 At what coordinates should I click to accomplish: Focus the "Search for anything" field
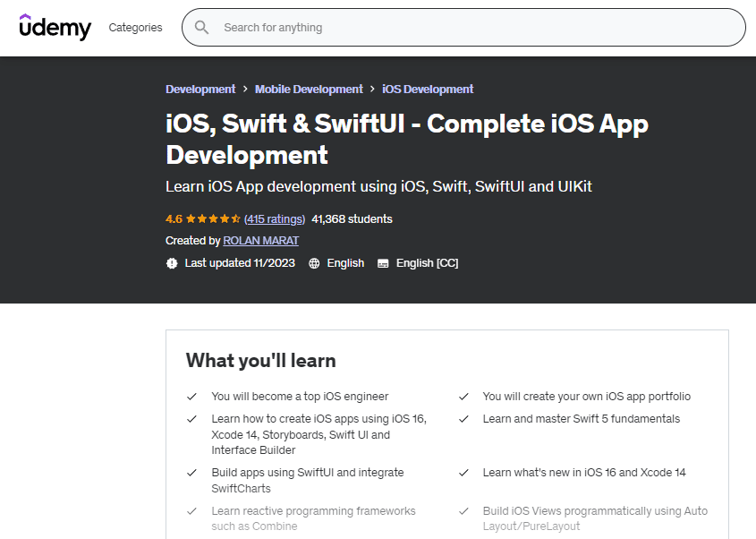(x=474, y=28)
